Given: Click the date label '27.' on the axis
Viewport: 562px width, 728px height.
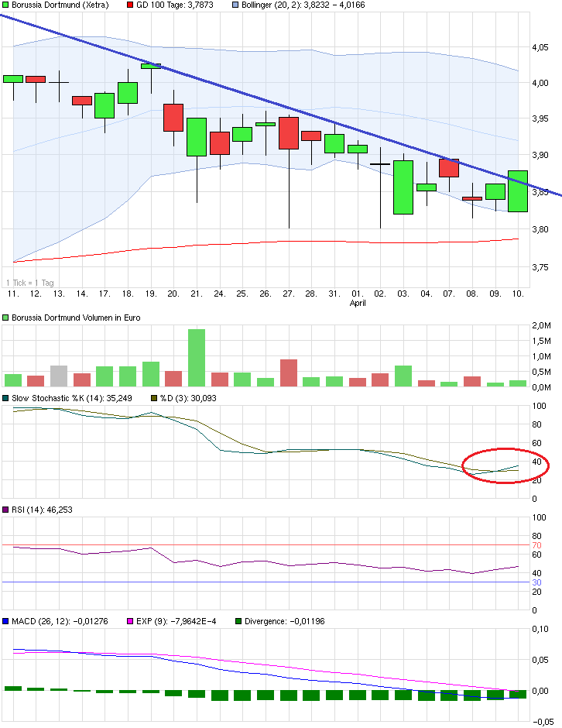Looking at the screenshot, I should point(288,294).
